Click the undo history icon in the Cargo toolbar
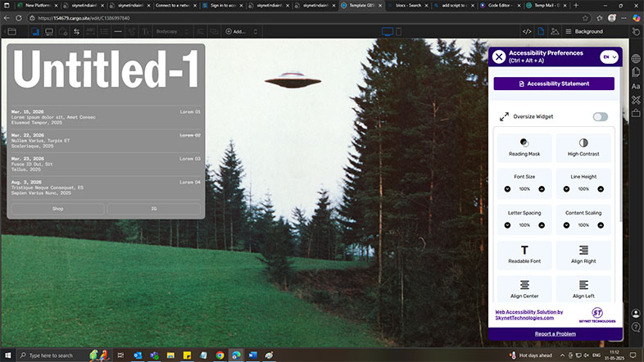The image size is (644, 362). [636, 32]
